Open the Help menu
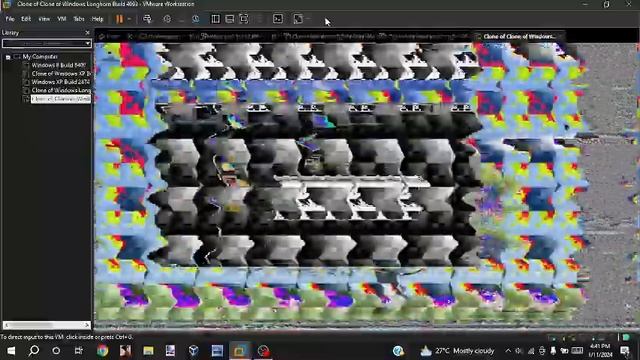Image resolution: width=640 pixels, height=360 pixels. pos(97,19)
